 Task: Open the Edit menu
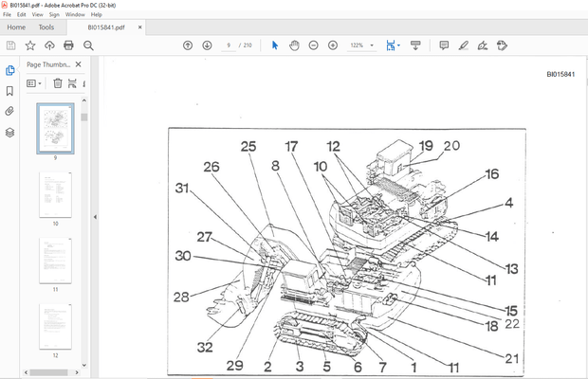pyautogui.click(x=22, y=14)
